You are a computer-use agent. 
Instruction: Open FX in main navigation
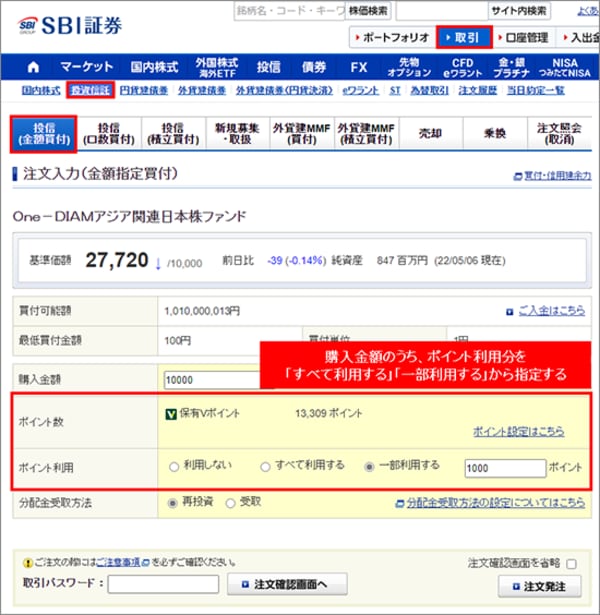[359, 67]
